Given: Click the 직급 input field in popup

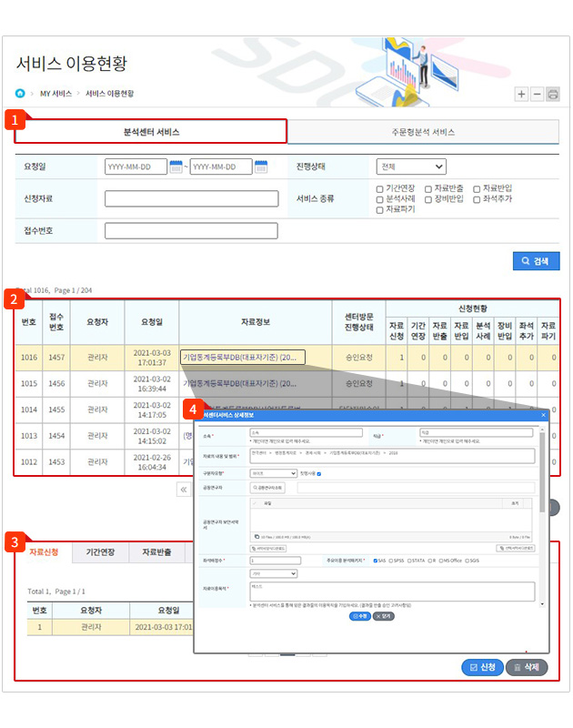Looking at the screenshot, I should [x=477, y=433].
